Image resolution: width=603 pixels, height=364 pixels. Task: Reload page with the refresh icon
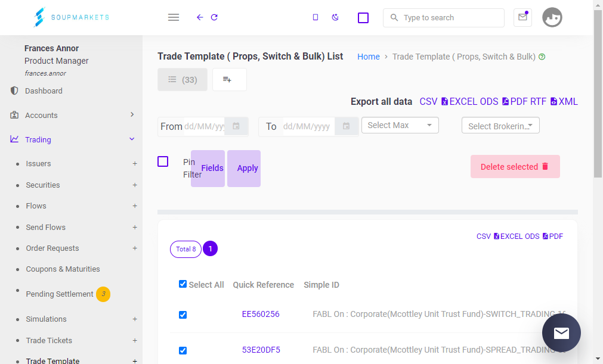[x=214, y=17]
